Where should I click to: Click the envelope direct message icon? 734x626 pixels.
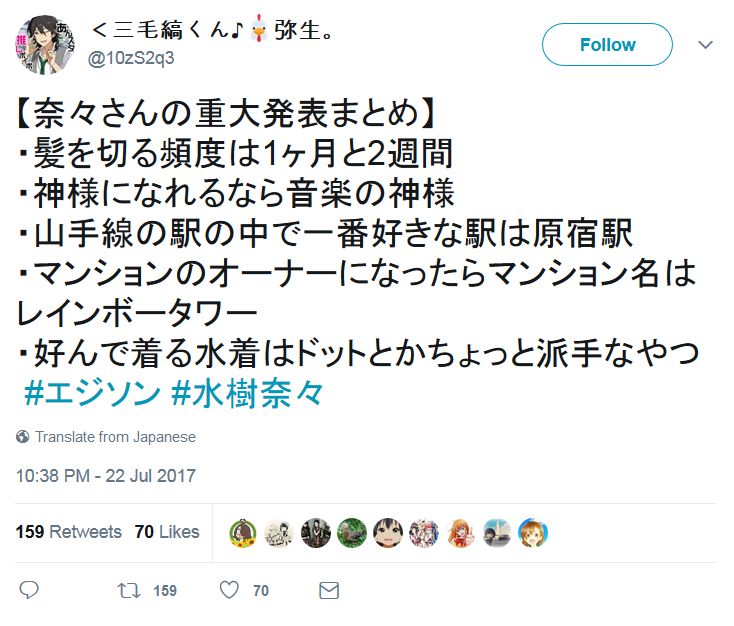[329, 590]
